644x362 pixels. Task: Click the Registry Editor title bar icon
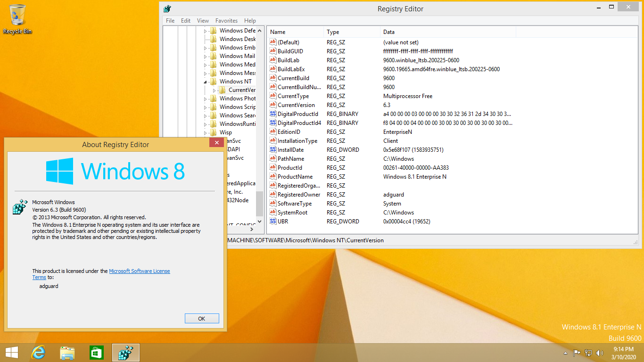tap(167, 8)
